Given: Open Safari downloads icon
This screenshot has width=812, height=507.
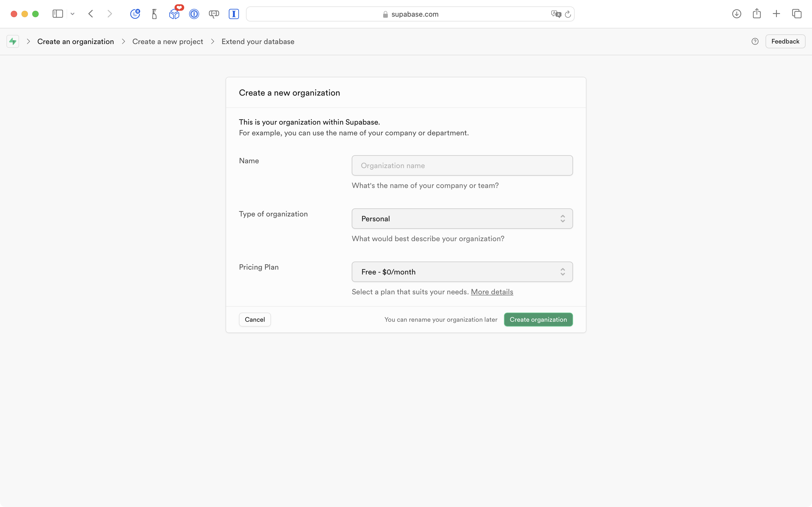Looking at the screenshot, I should tap(737, 14).
